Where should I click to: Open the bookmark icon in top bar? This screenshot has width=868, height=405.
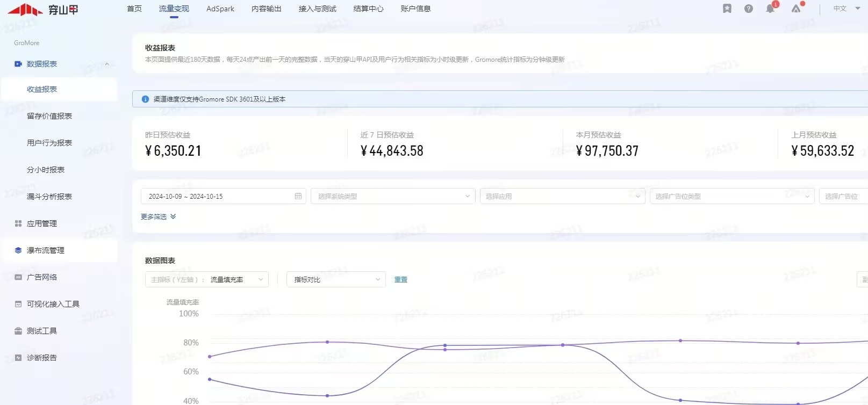point(727,9)
